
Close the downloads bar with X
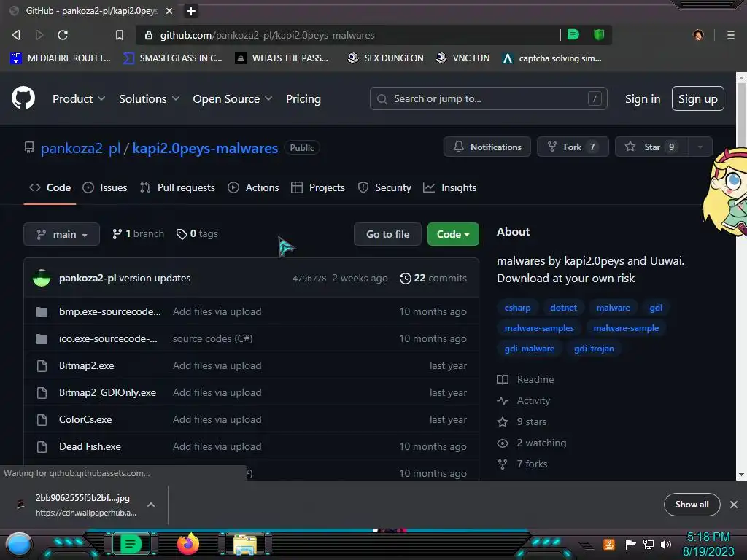click(734, 505)
